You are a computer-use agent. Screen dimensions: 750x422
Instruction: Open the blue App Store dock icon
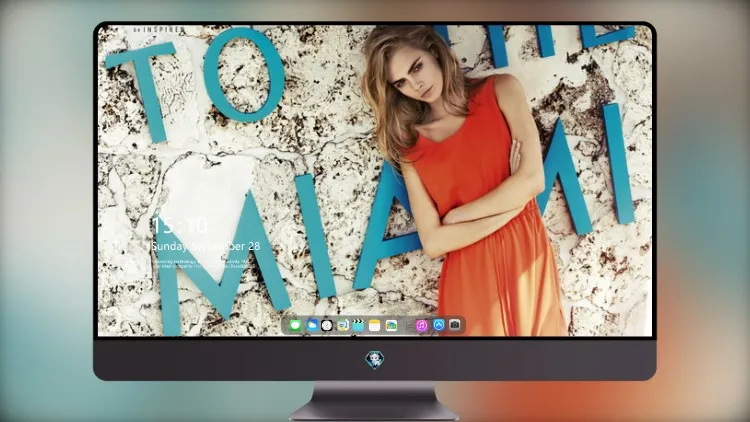(439, 325)
